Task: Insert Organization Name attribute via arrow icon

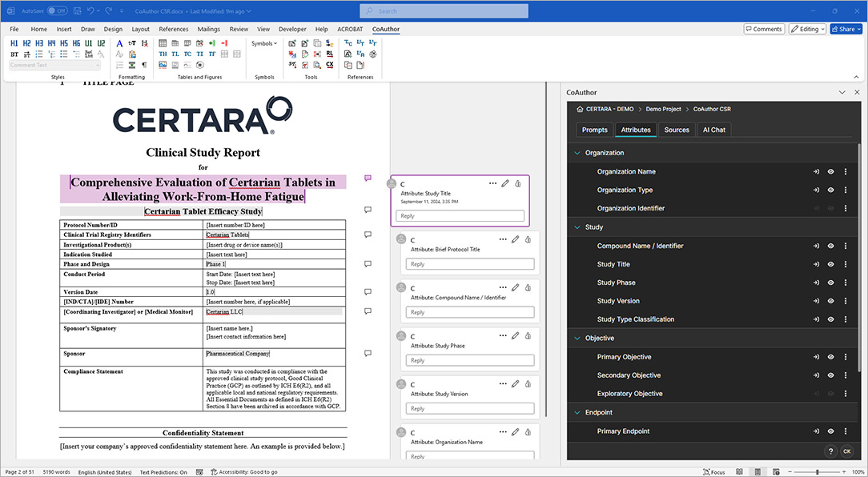Action: pos(816,171)
